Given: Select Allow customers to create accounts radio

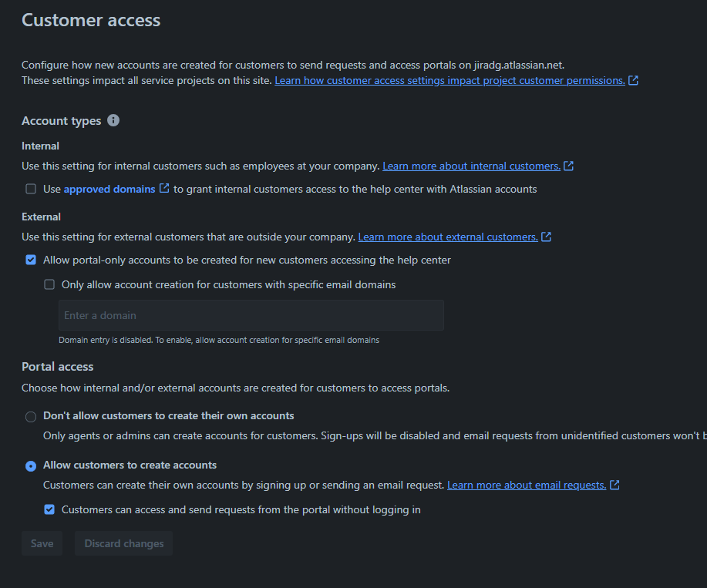Looking at the screenshot, I should (31, 466).
